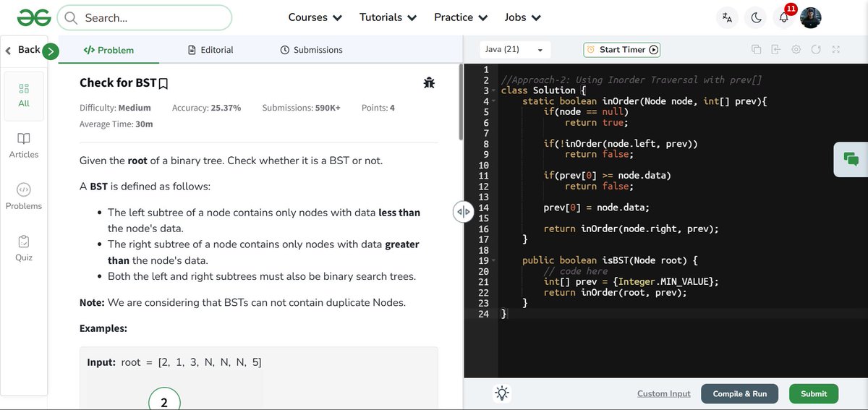Open the language translate icon
868x410 pixels.
(x=727, y=18)
